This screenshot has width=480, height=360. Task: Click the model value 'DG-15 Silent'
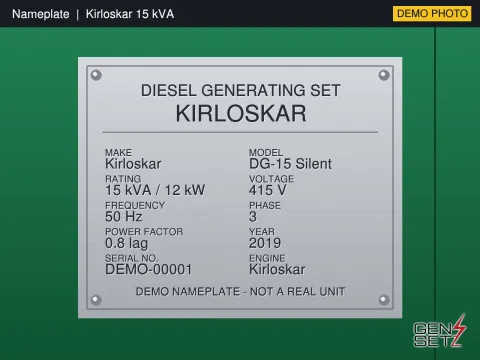(x=290, y=164)
